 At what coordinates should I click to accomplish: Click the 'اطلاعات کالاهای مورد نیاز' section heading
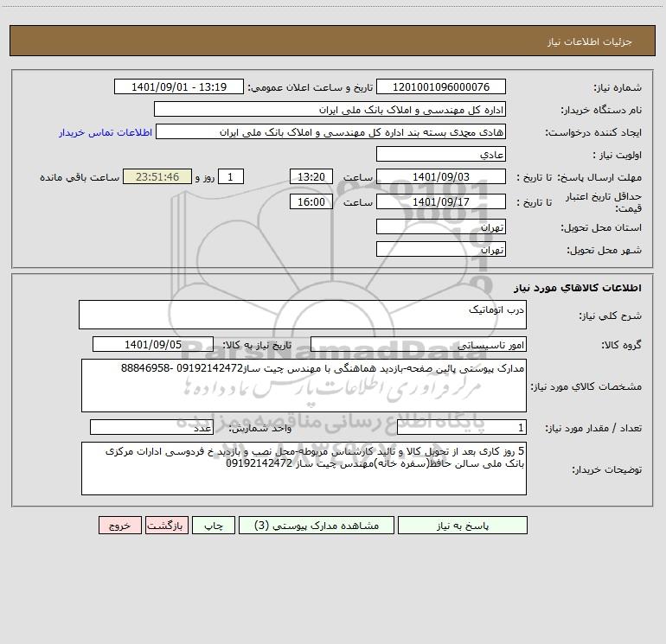(x=578, y=287)
